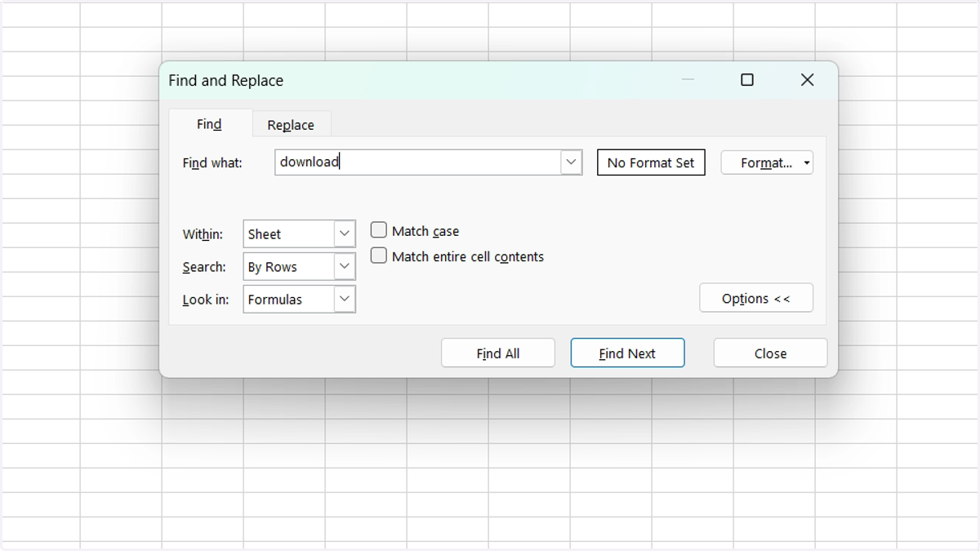Open the Format... button

pyautogui.click(x=767, y=162)
